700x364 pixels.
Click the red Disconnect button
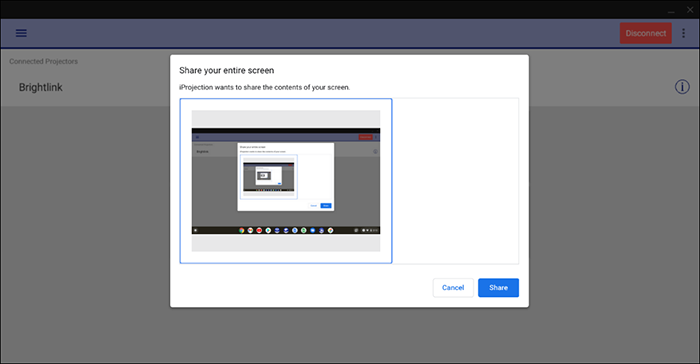click(x=646, y=33)
